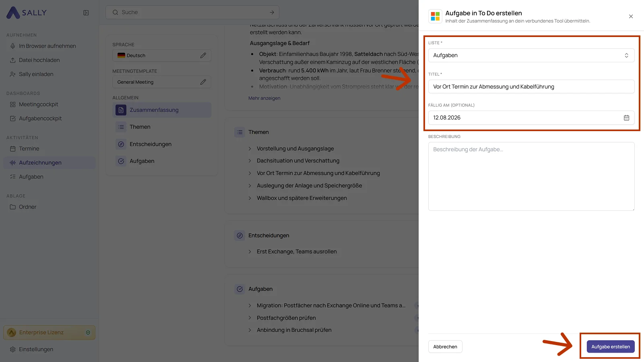Viewport: 644px width, 362px height.
Task: Edit the General Meeting template with the pencil icon
Action: [203, 82]
